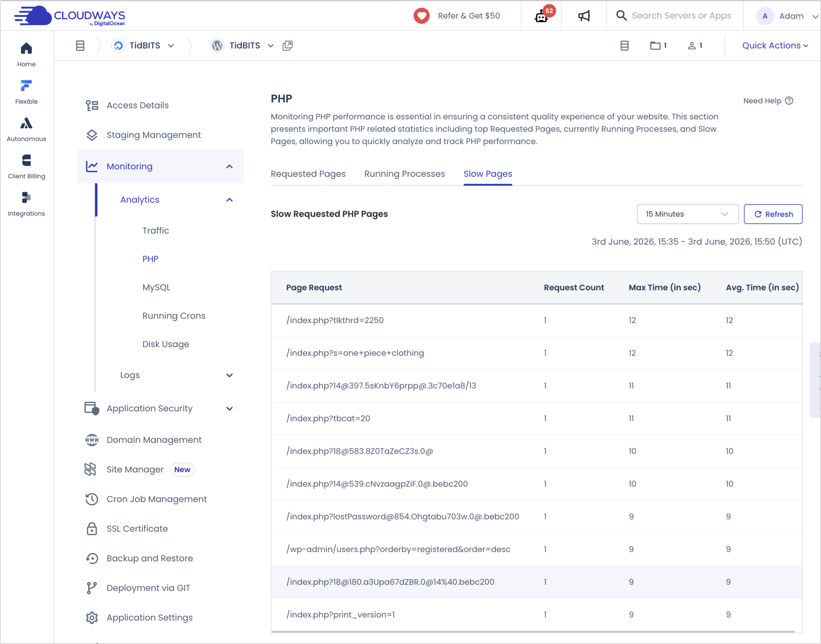821x644 pixels.
Task: Select PHP analytics menu item
Action: (150, 259)
